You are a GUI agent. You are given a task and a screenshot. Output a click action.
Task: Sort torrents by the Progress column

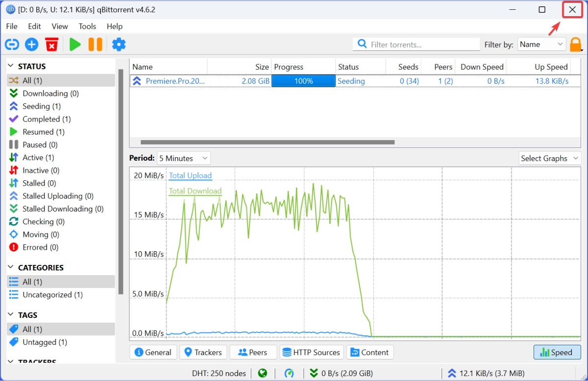coord(303,67)
